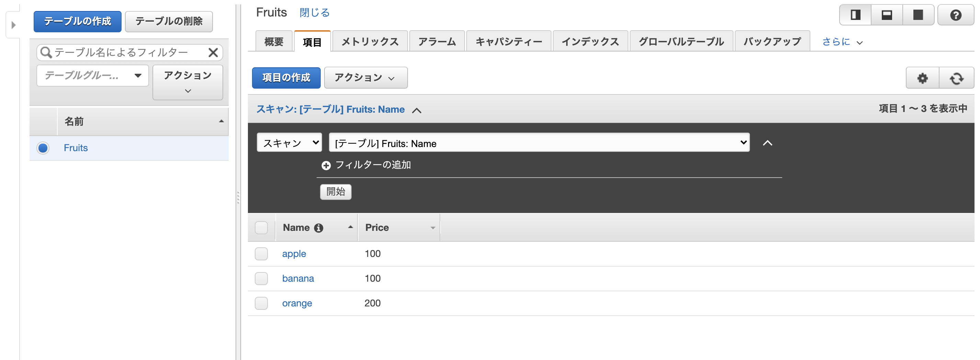Click the 閉じる link
Viewport: 980px width, 360px height.
coord(314,13)
